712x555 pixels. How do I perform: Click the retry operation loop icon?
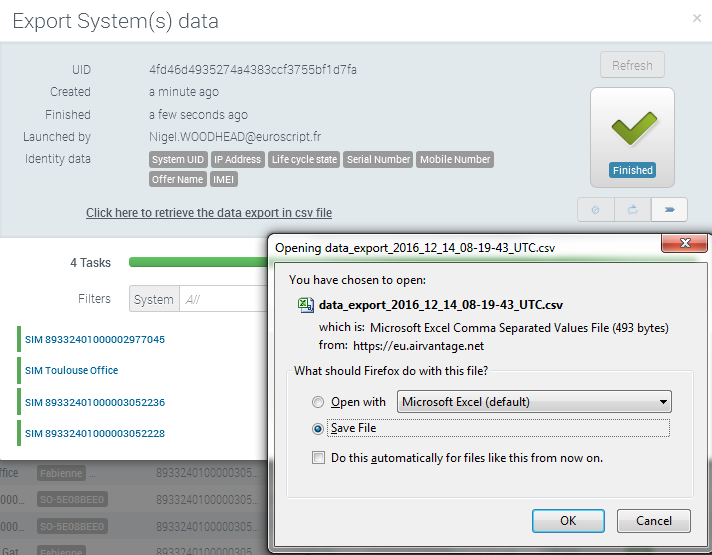point(632,210)
